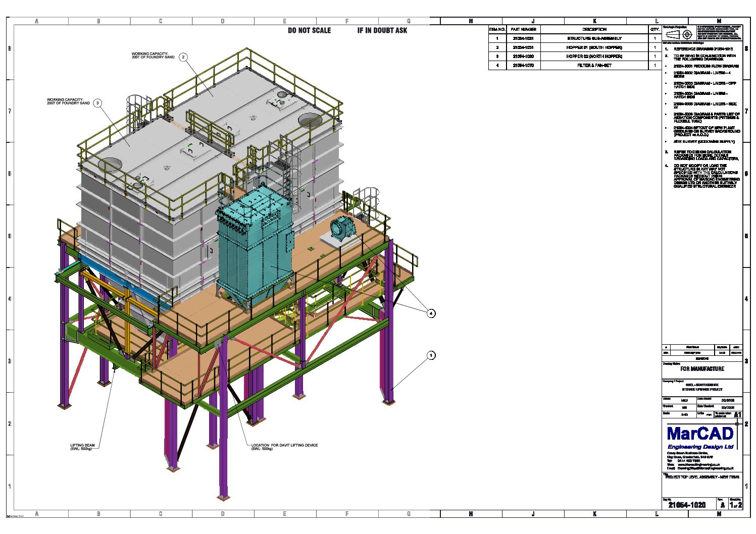Screen dimensions: 756x534
Task: Click the item balloon numbered 2
Action: [x=183, y=58]
